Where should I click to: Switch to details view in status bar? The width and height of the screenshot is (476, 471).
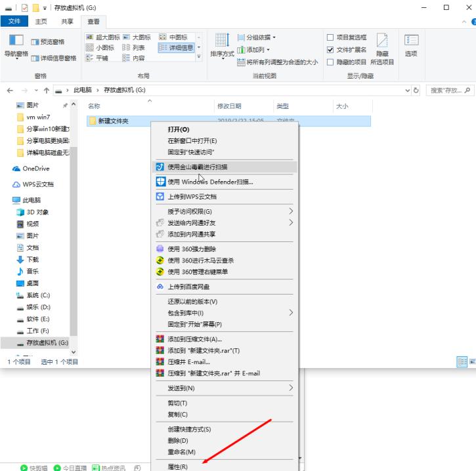pyautogui.click(x=462, y=361)
